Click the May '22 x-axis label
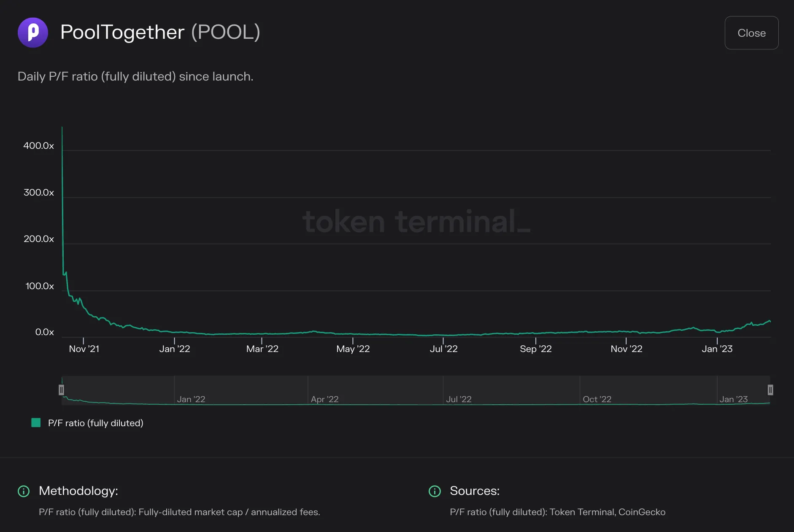The height and width of the screenshot is (532, 794). [x=353, y=349]
